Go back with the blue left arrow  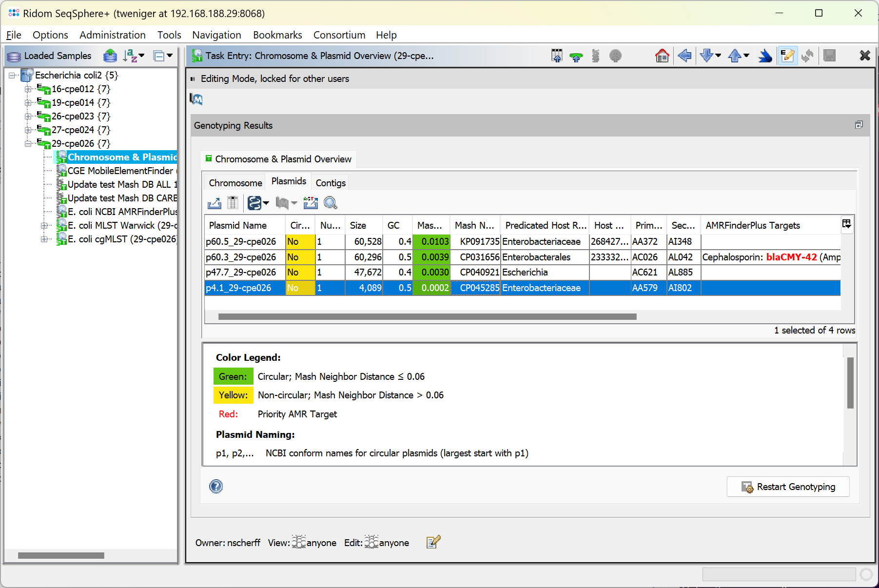coord(684,56)
